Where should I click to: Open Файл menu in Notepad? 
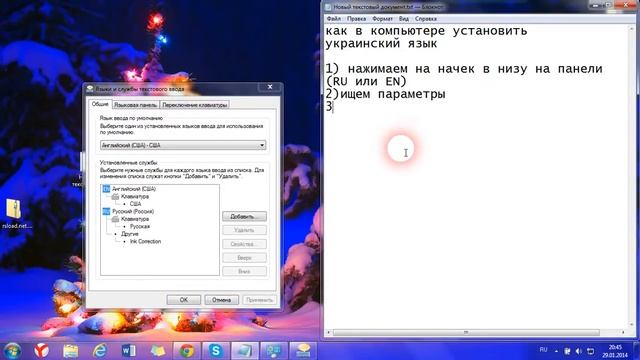333,19
